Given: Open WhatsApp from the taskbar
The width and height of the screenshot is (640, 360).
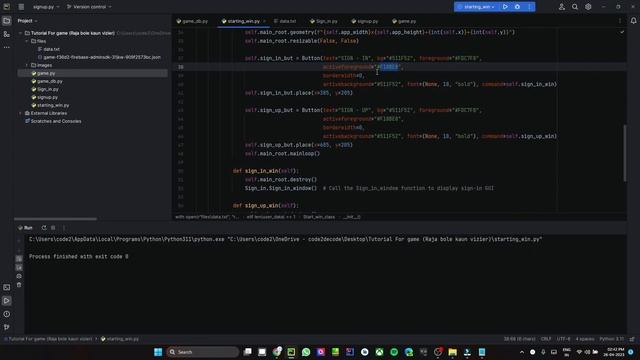Looking at the screenshot, I should tap(306, 352).
